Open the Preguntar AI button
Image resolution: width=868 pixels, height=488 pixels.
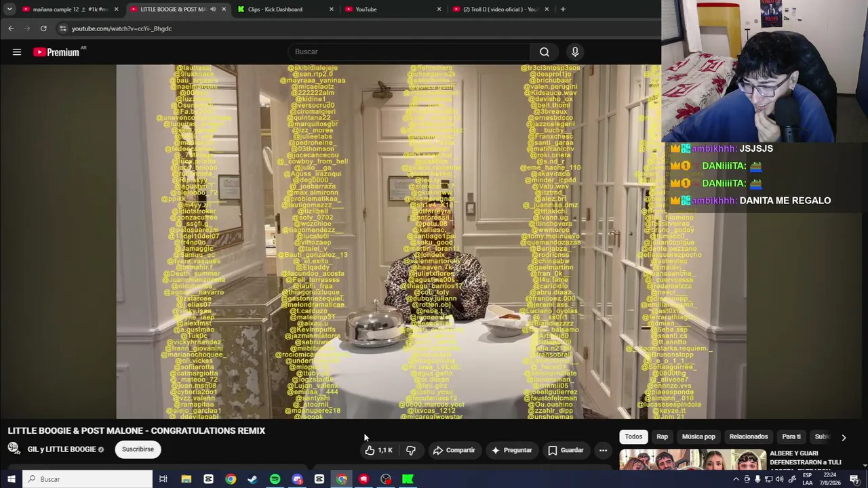click(511, 450)
